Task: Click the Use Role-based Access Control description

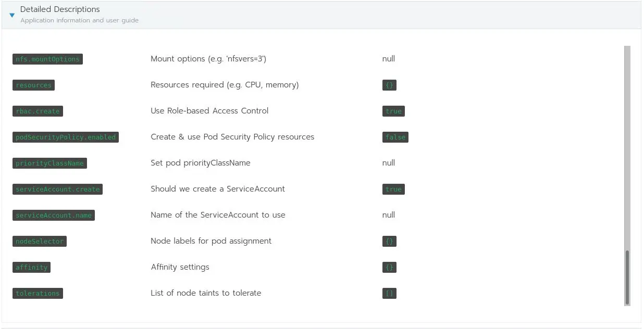Action: click(209, 111)
